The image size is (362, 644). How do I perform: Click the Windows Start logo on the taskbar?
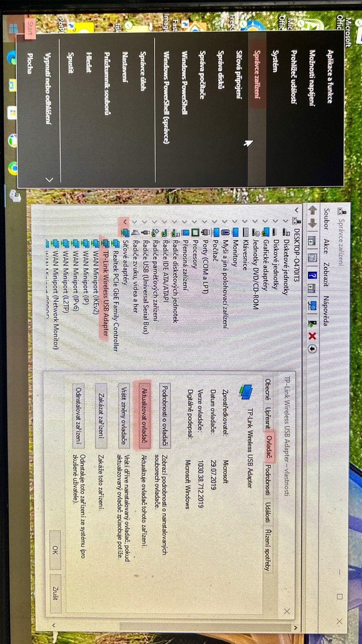point(14,29)
